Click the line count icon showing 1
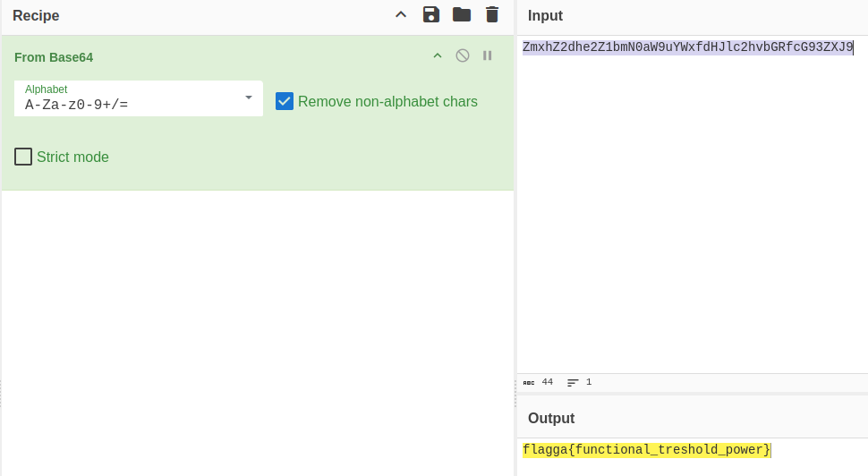Viewport: 868px width, 476px height. click(x=573, y=382)
